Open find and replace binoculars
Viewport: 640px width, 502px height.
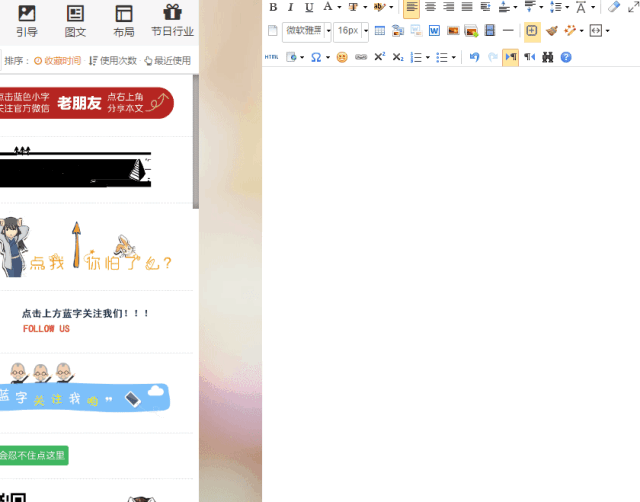point(548,57)
